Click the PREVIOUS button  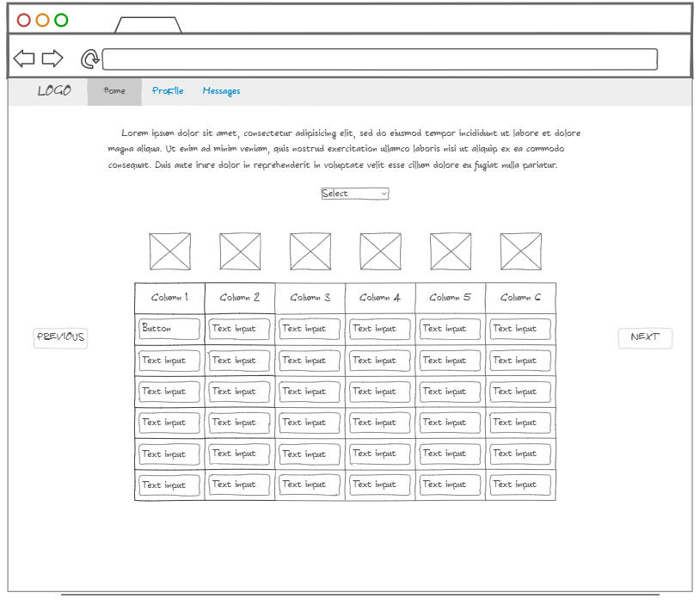60,337
